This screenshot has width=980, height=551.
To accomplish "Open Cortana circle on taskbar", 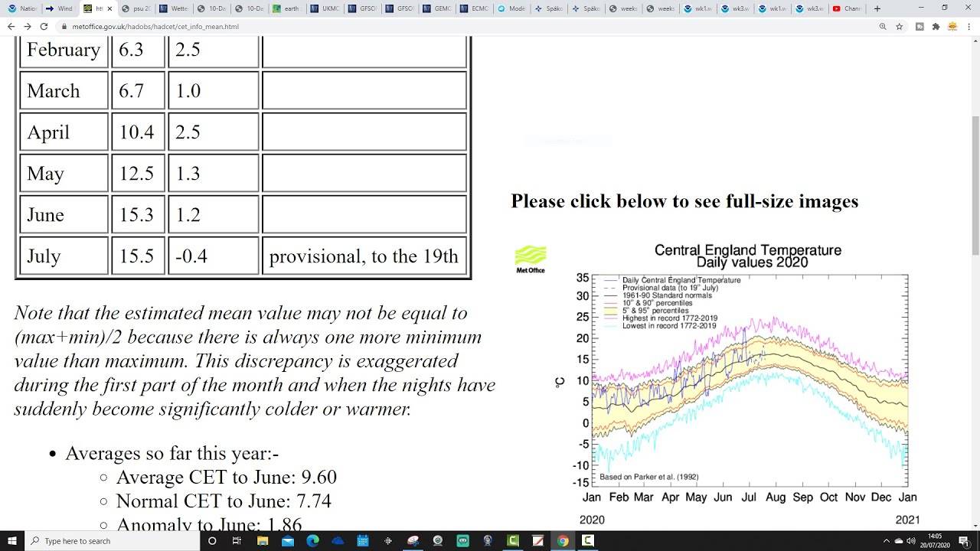I will (212, 541).
